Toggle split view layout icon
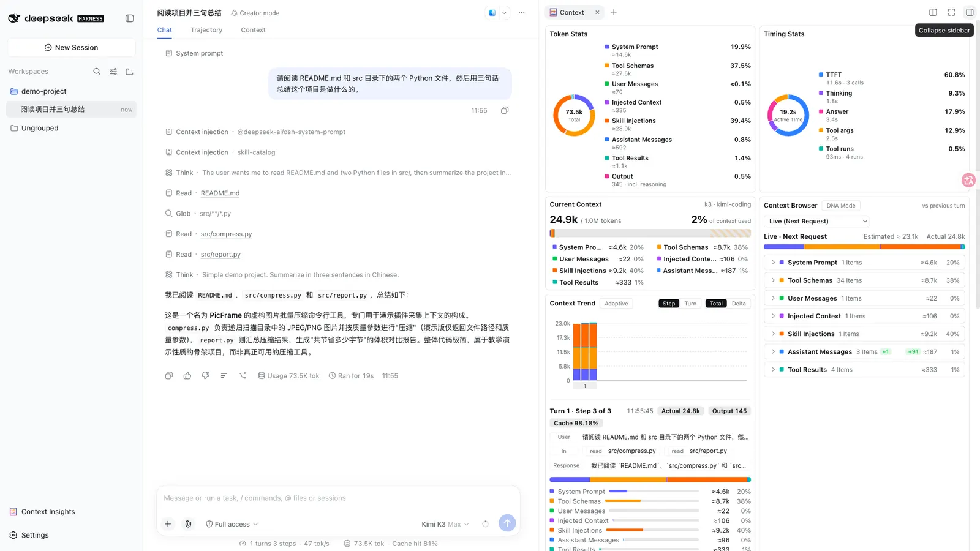This screenshot has height=551, width=980. tap(933, 12)
